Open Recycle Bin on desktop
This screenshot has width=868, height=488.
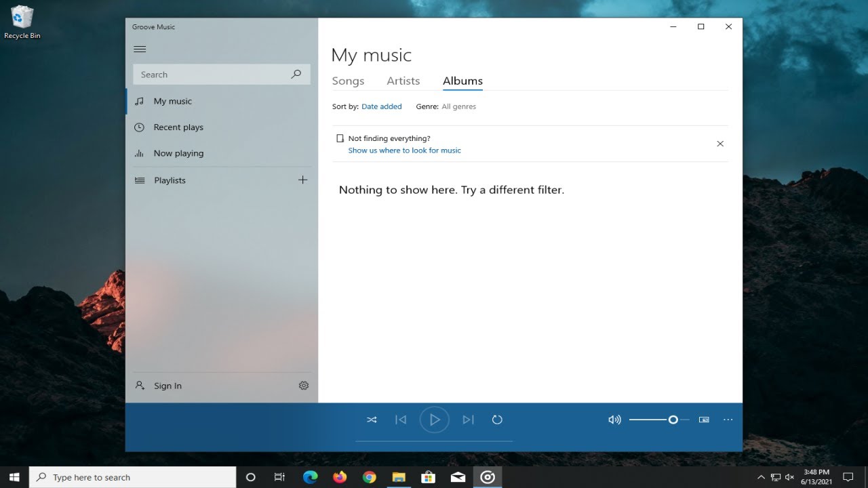point(22,22)
